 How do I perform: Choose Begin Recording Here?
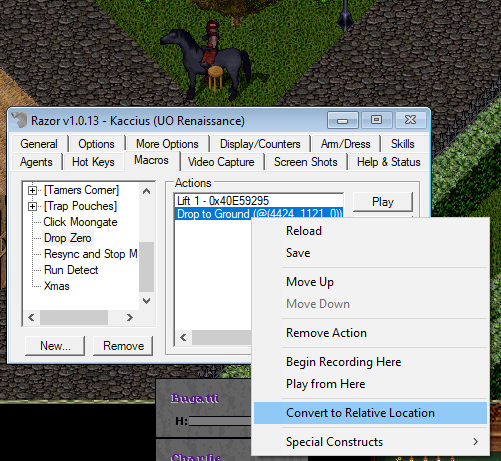[x=370, y=362]
